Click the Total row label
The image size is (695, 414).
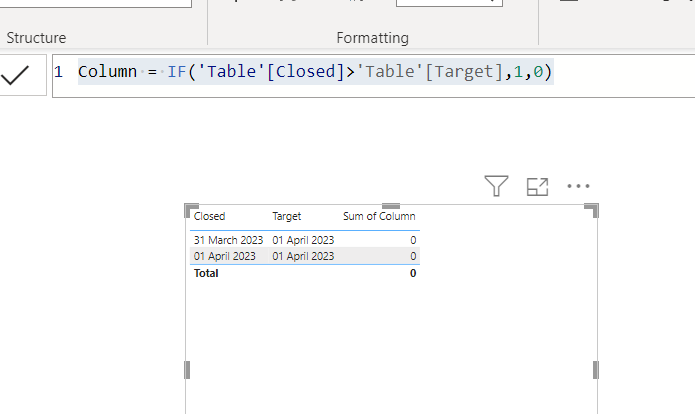coord(206,273)
